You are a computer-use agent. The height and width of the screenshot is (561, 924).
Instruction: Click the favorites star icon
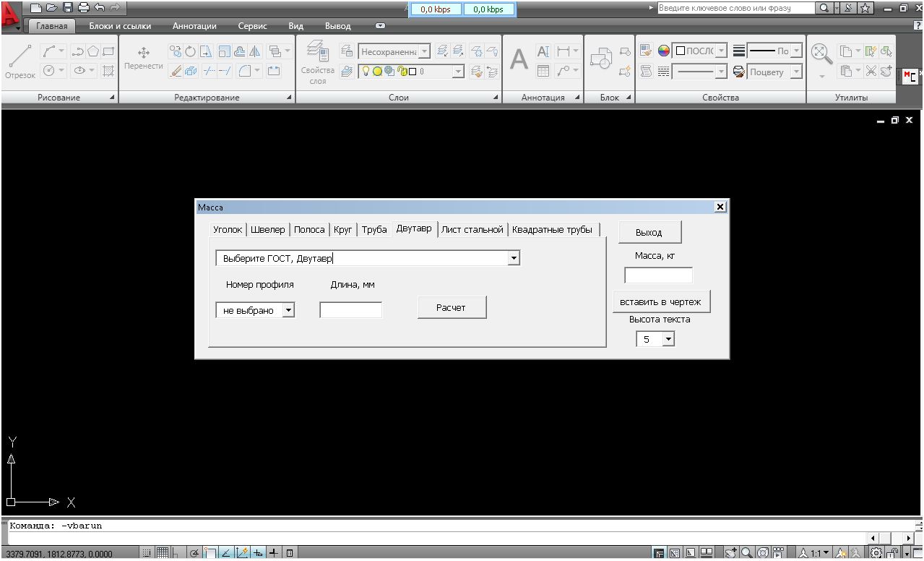866,8
